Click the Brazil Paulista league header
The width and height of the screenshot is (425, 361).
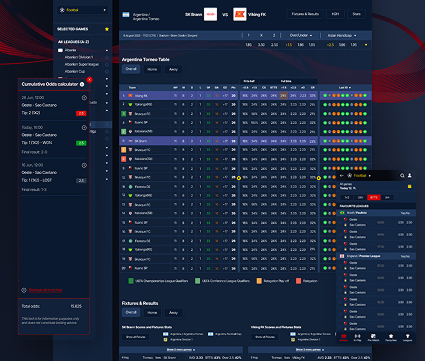pos(376,213)
